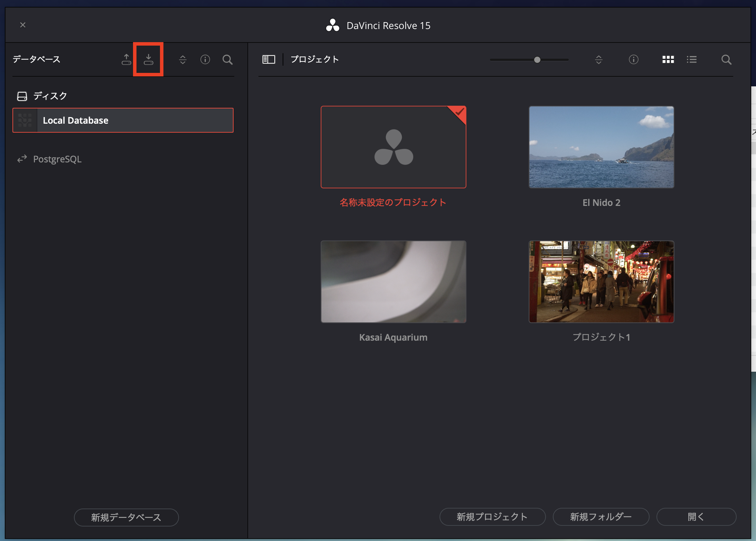The image size is (756, 541).
Task: Select the El Nido 2 project thumbnail
Action: 601,147
